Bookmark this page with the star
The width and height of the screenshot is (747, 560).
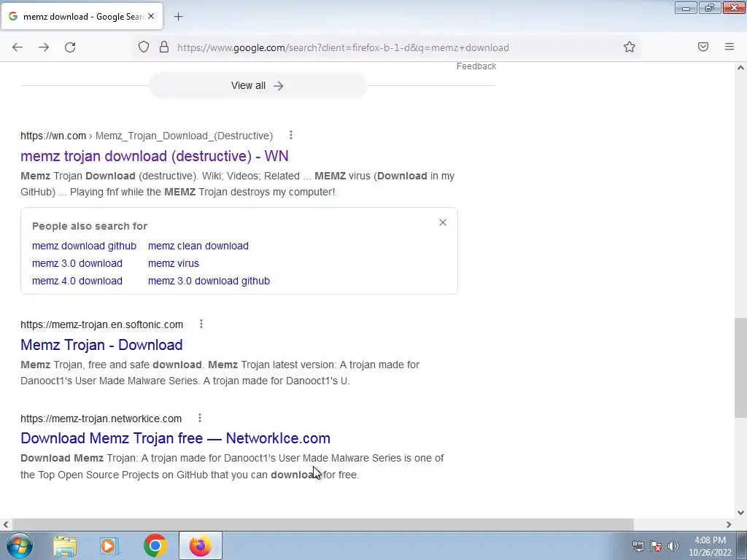pyautogui.click(x=630, y=47)
